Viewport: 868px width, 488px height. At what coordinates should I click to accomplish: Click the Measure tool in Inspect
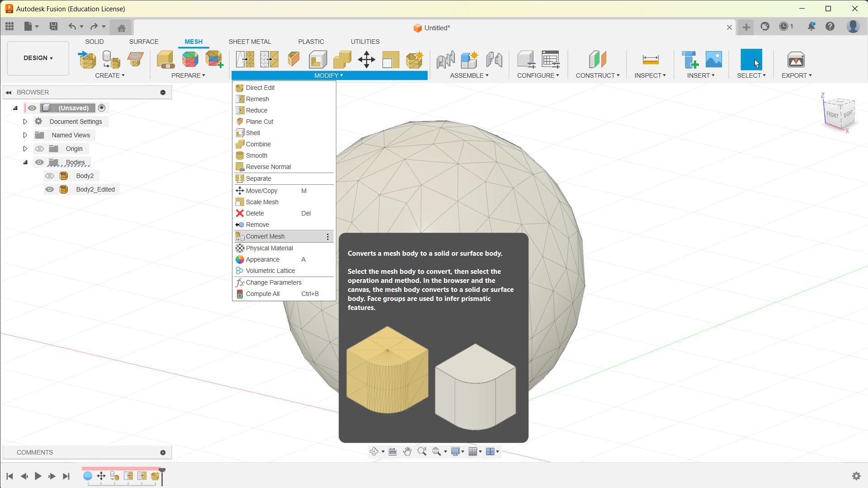click(650, 60)
